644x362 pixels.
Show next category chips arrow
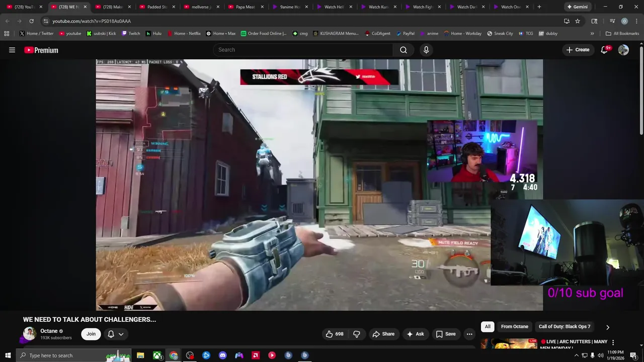pyautogui.click(x=608, y=327)
